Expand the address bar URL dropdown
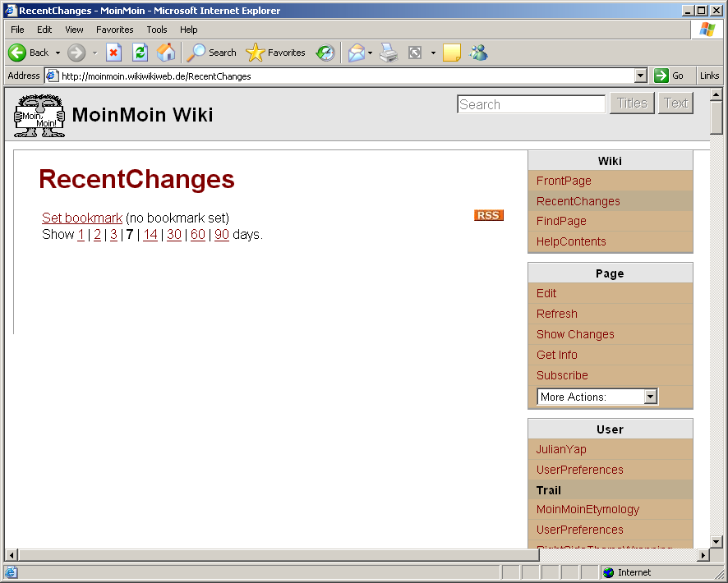728x583 pixels. point(641,76)
